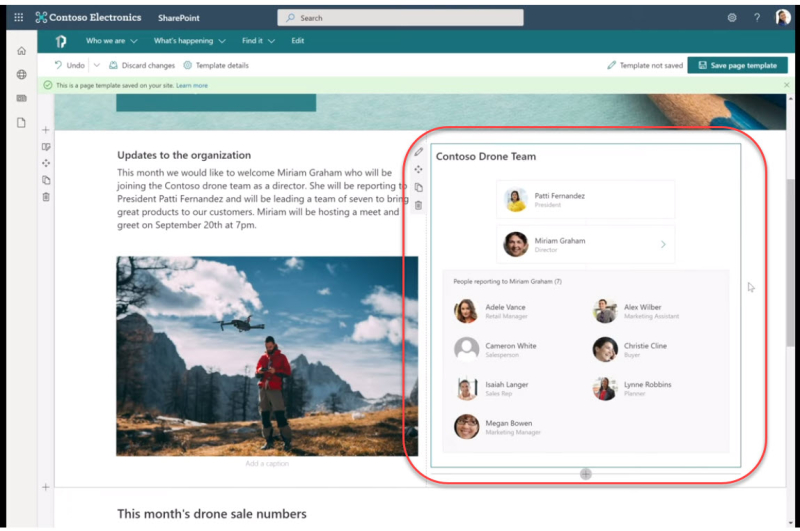The height and width of the screenshot is (531, 800).
Task: Open Isaiah Langer profile
Action: [491, 388]
